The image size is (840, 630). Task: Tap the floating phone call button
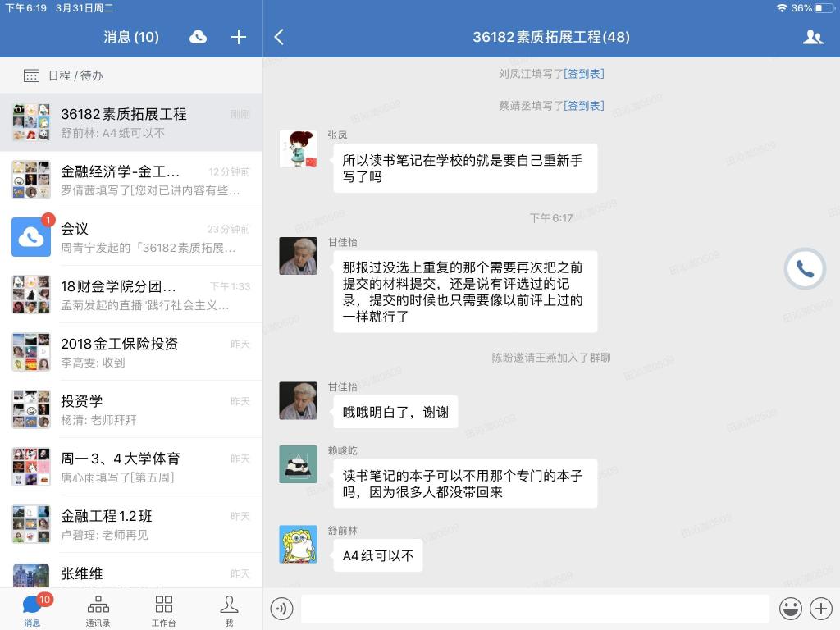point(805,269)
